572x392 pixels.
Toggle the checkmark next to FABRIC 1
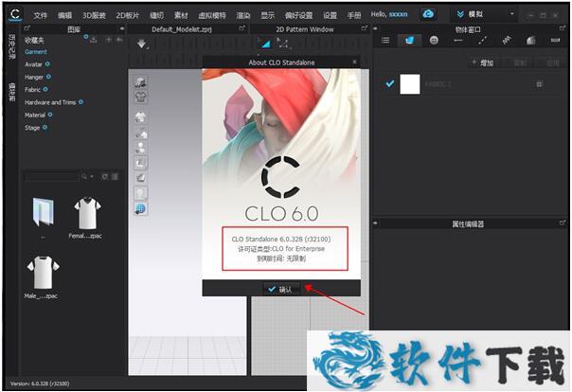point(389,84)
